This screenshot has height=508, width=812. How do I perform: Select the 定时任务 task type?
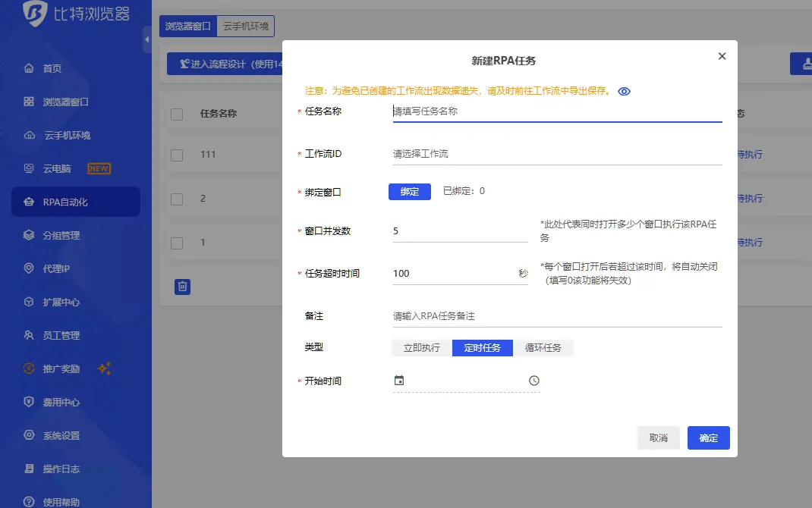coord(482,347)
